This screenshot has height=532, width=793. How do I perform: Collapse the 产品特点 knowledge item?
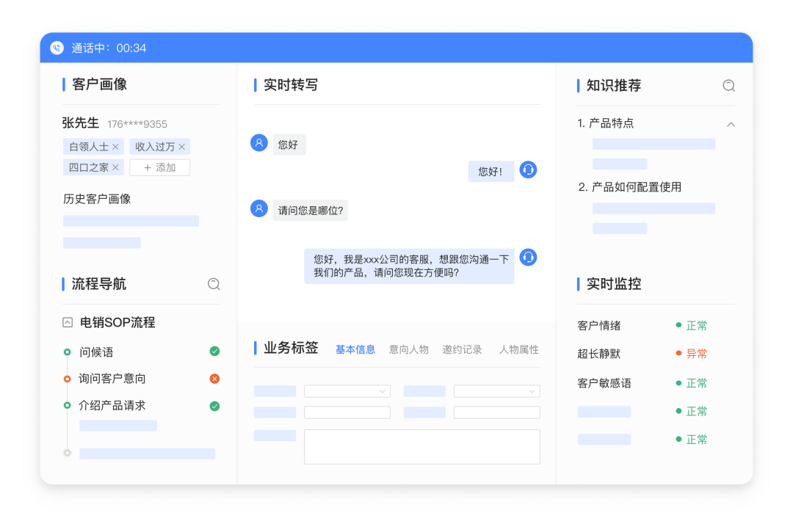coord(731,124)
